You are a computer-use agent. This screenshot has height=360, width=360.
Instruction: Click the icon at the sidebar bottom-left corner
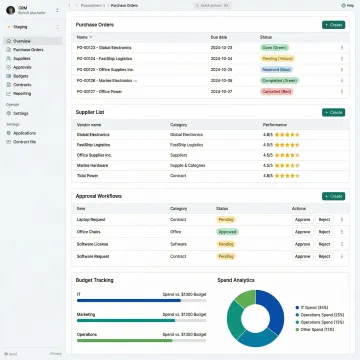[x=6, y=354]
